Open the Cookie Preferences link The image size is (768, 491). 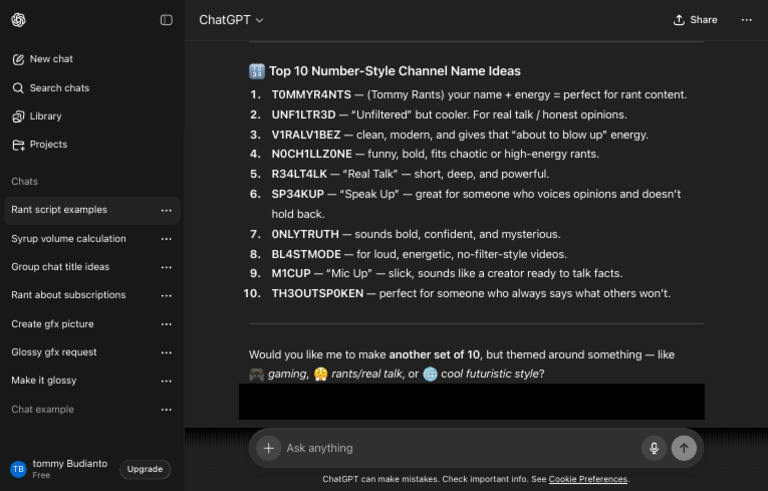click(588, 480)
